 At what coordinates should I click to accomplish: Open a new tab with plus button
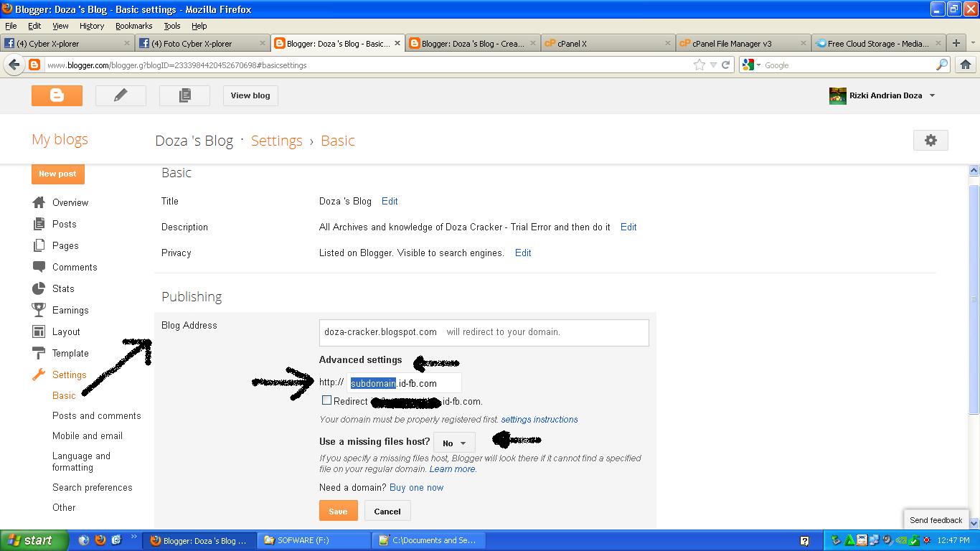click(956, 43)
